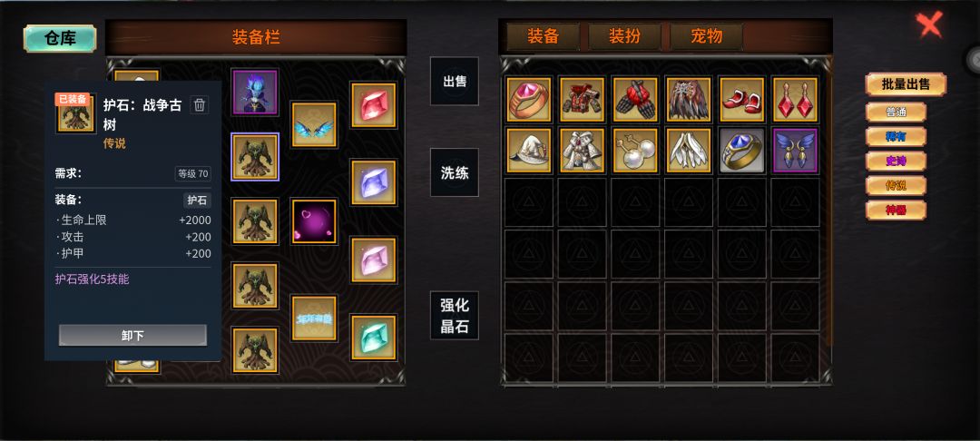980x441 pixels.
Task: Choose the blue sapphire ring item
Action: (x=742, y=151)
